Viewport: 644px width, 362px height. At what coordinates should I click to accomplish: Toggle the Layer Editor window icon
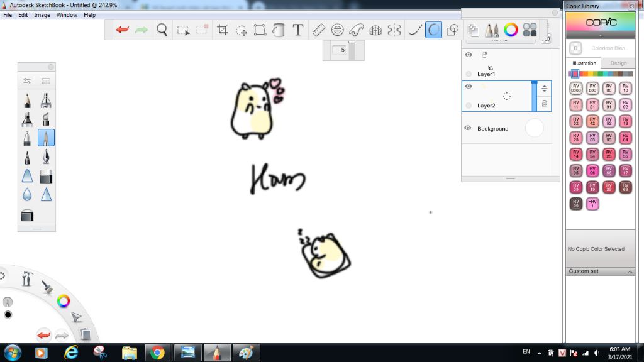pyautogui.click(x=473, y=30)
